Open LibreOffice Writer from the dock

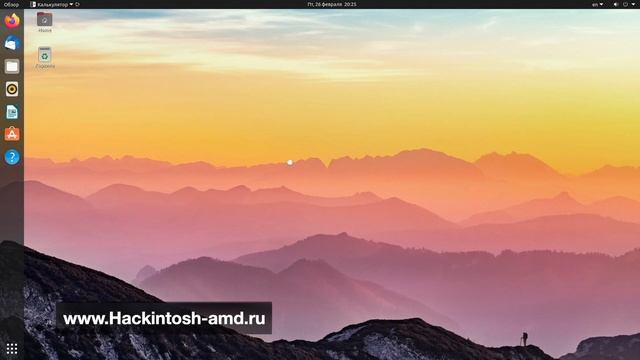click(x=12, y=112)
